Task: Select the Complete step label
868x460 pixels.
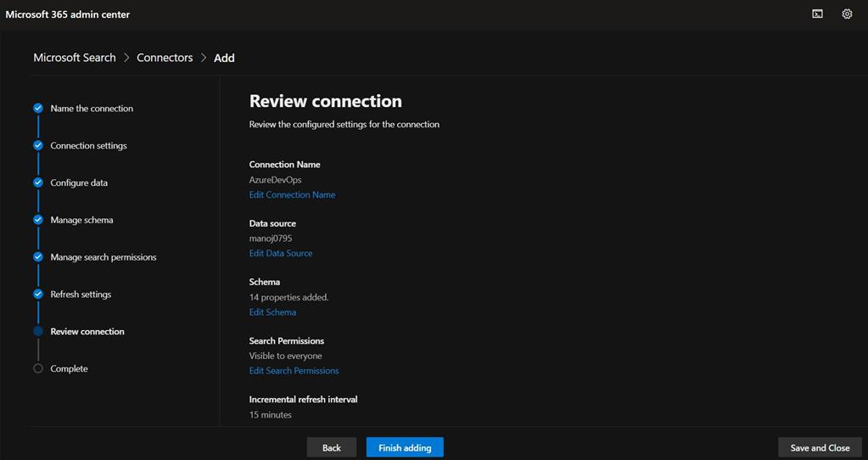Action: (x=70, y=368)
